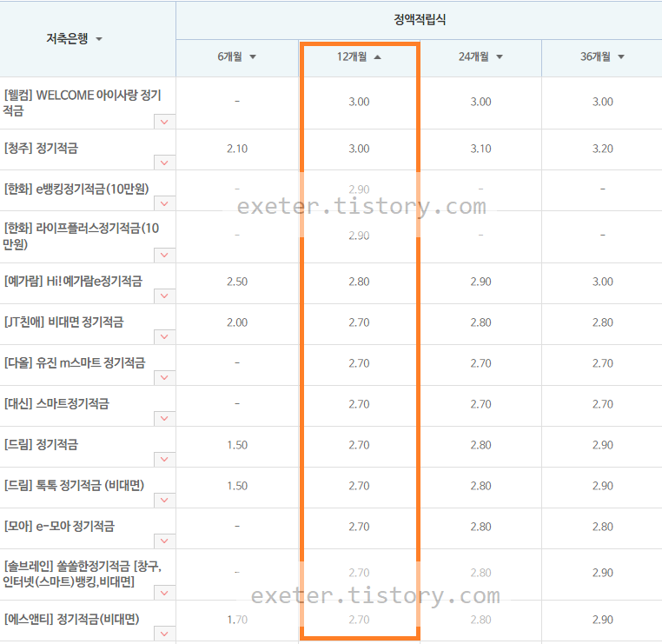The image size is (662, 644).
Task: Expand details for 웰컴 WELCOME 아이사랑 정기적금
Action: pyautogui.click(x=165, y=122)
